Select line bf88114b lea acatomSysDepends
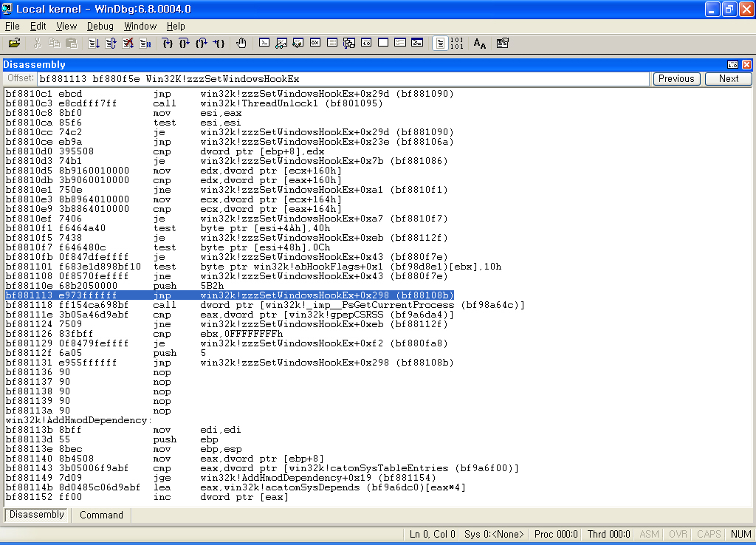 click(x=236, y=487)
